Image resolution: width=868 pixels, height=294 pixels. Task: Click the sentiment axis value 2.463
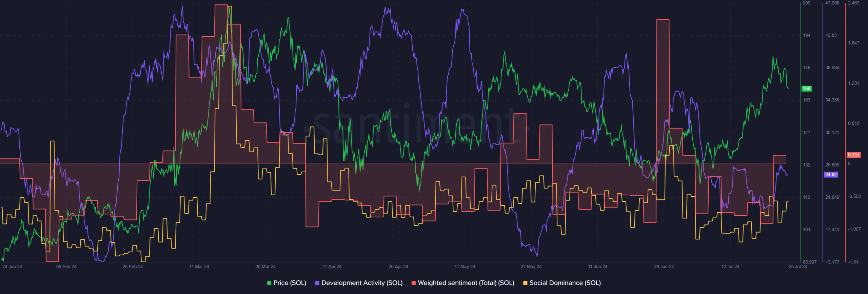[x=854, y=3]
